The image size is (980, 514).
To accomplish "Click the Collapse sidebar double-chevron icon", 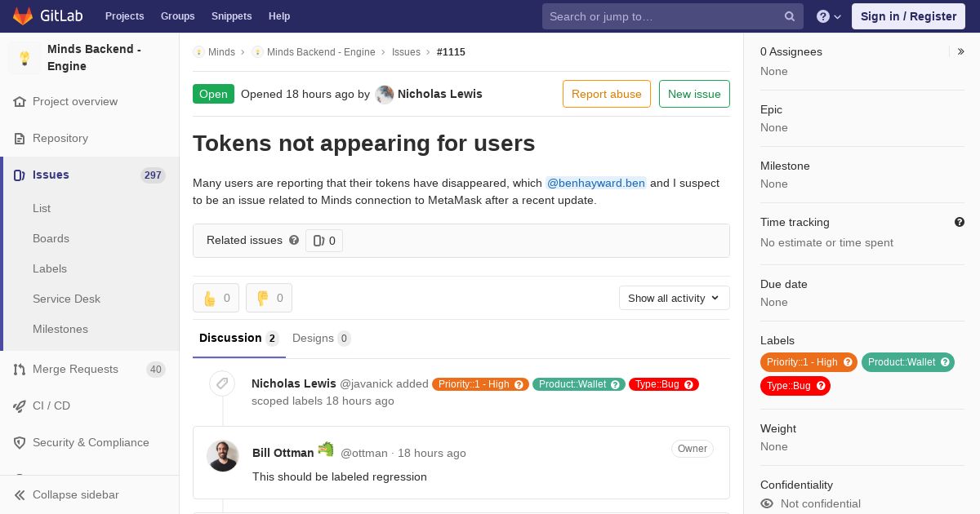I will (x=20, y=495).
